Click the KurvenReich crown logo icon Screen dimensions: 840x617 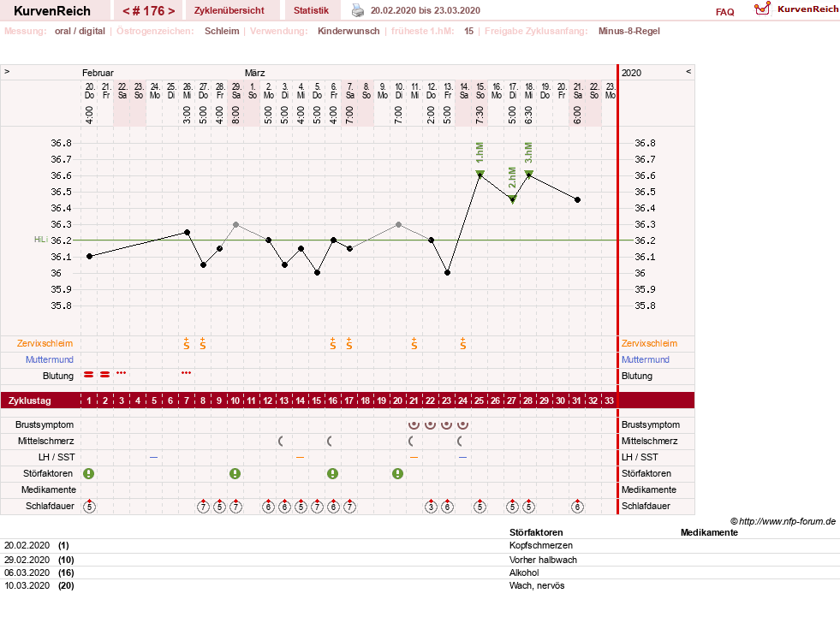[x=762, y=9]
